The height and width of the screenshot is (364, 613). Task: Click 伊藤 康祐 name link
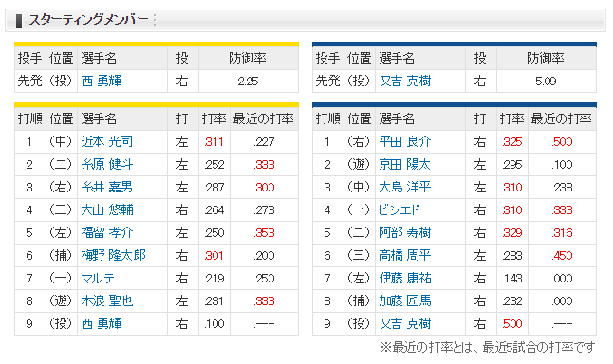point(405,278)
